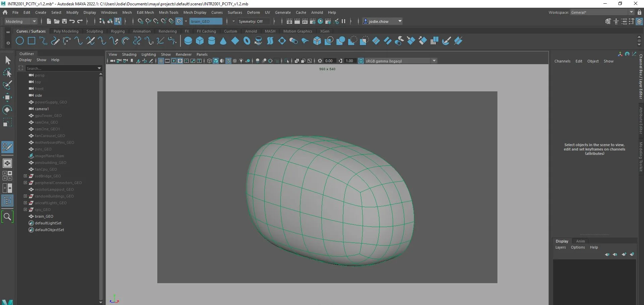Create a NURBS cube from the shelf

(200, 41)
